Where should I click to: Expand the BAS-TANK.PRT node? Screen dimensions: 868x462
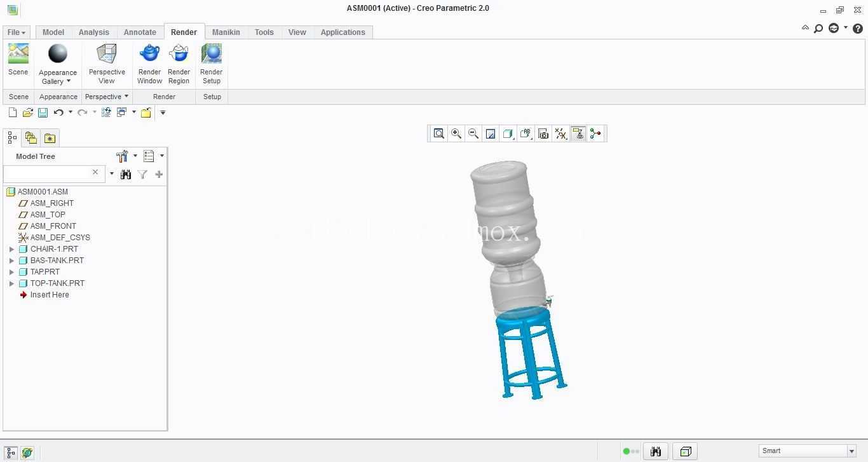(11, 261)
